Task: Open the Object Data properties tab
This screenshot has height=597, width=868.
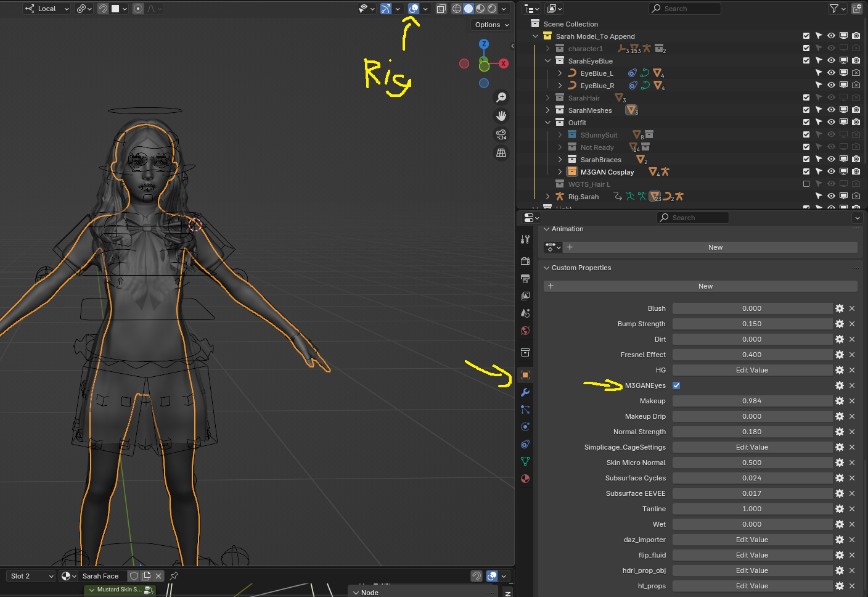Action: [525, 461]
